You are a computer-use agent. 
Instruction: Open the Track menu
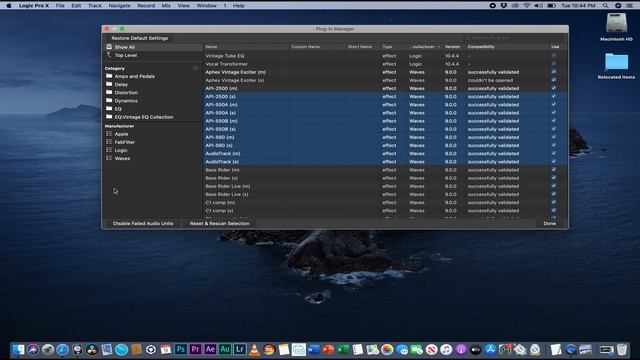95,6
